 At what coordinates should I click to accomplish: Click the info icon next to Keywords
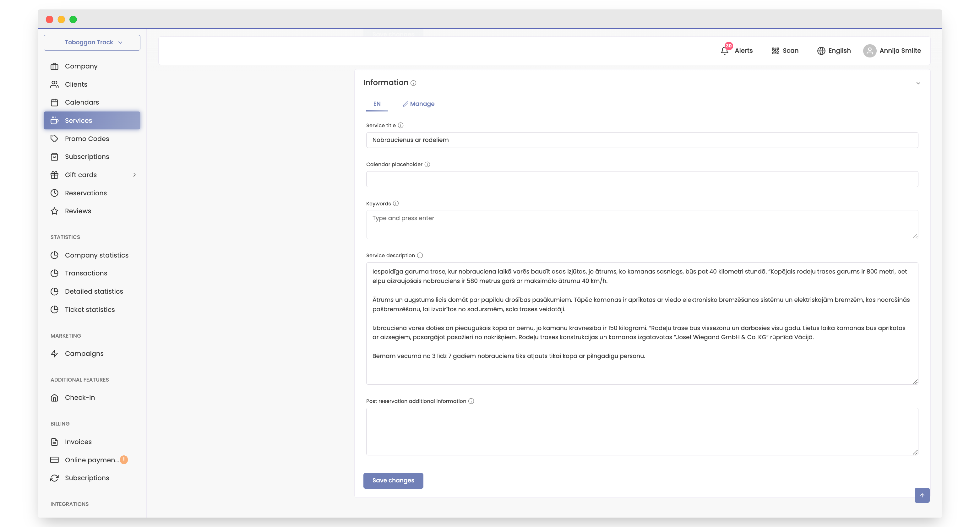[396, 203]
